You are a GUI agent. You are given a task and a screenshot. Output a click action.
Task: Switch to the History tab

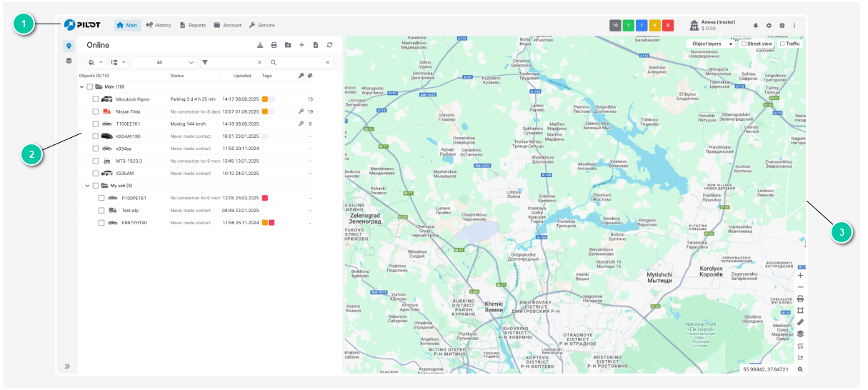(x=158, y=25)
